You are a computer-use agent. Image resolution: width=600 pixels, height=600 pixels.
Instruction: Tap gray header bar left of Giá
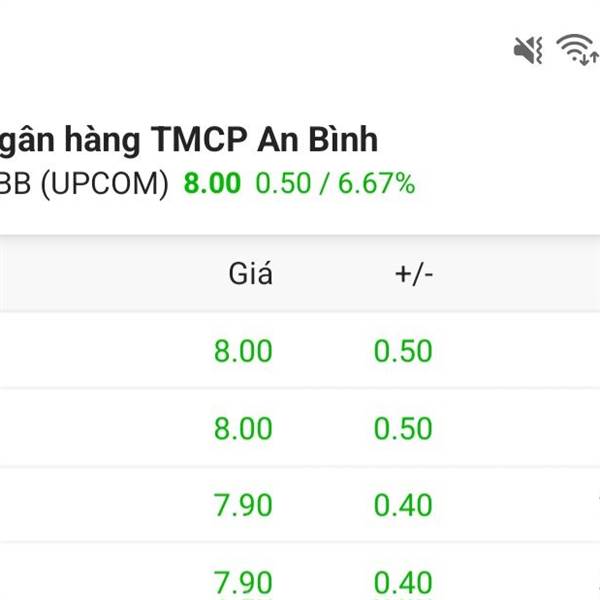coord(113,274)
